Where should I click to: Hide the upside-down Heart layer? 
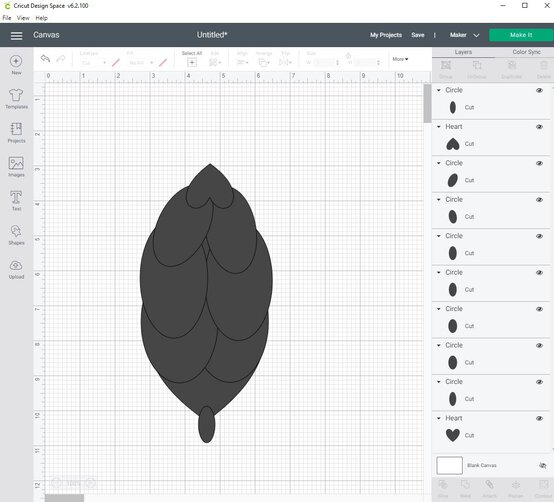[x=539, y=127]
